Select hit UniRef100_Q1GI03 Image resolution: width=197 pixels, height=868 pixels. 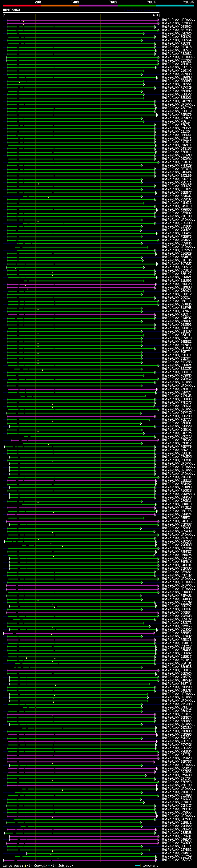coord(177,71)
